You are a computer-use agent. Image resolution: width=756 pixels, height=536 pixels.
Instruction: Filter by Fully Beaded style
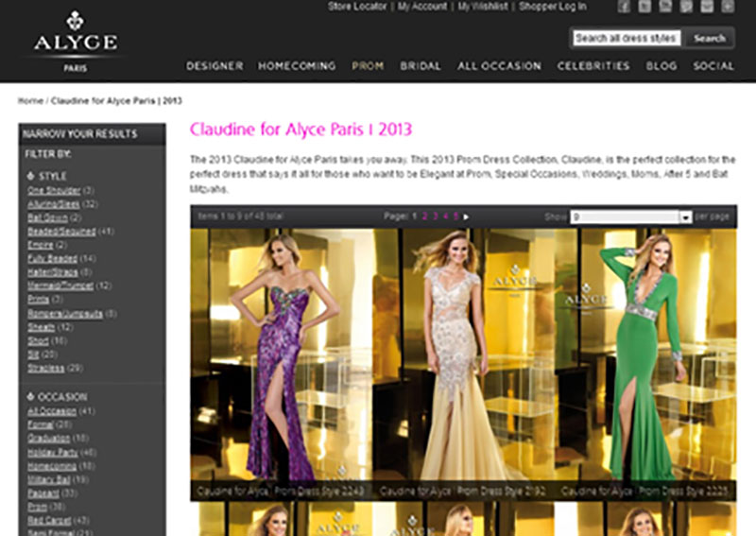pyautogui.click(x=52, y=259)
